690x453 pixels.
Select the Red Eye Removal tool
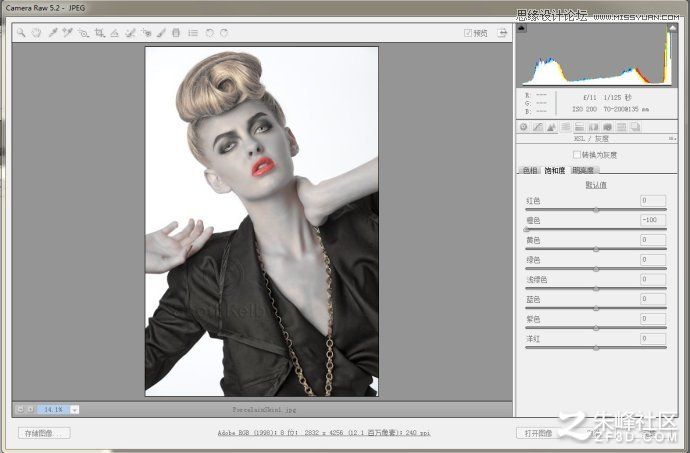click(x=146, y=33)
